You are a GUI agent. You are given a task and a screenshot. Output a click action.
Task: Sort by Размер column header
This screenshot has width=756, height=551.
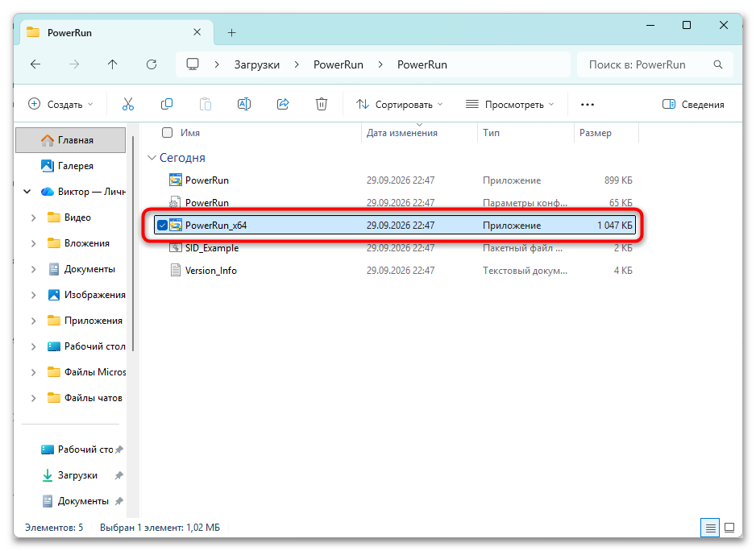[x=596, y=133]
